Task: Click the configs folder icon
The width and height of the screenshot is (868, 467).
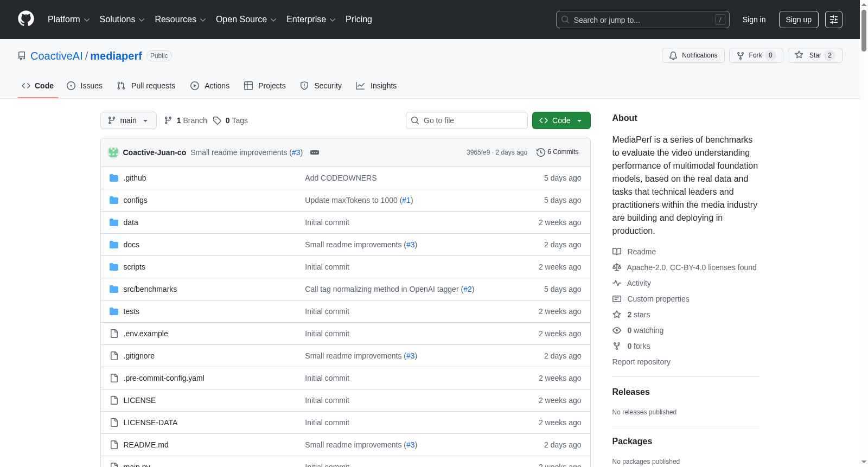Action: click(x=114, y=200)
